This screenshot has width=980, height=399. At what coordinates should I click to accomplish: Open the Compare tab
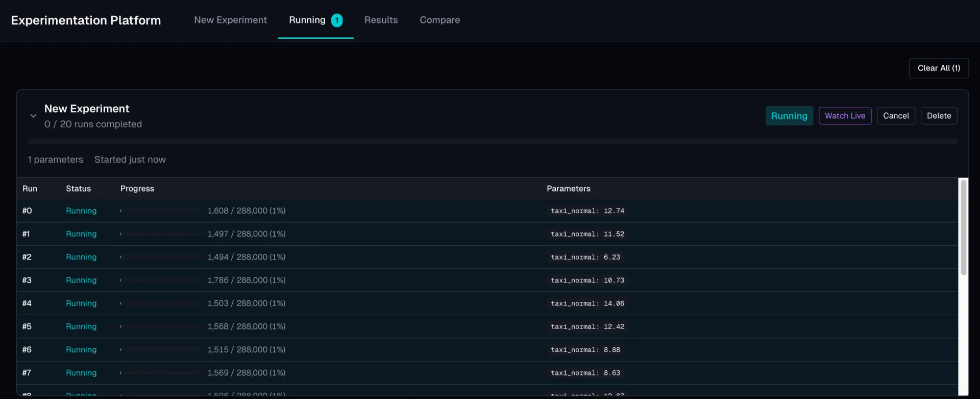click(439, 20)
